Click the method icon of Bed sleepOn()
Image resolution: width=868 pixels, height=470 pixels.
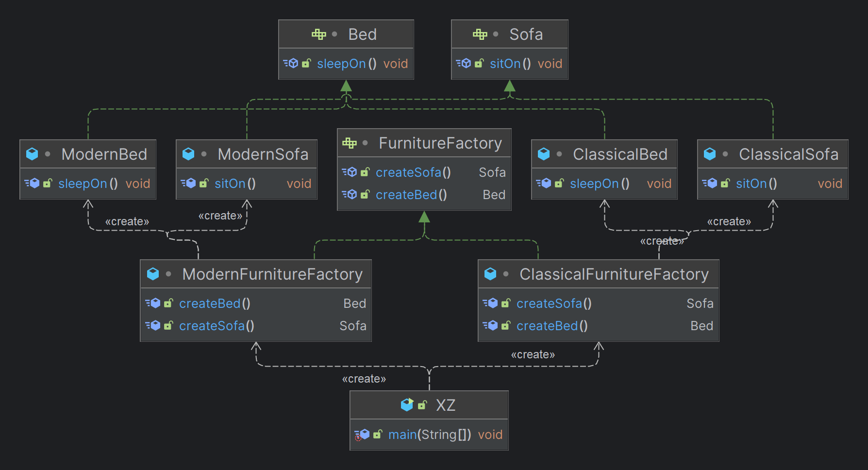pyautogui.click(x=291, y=63)
